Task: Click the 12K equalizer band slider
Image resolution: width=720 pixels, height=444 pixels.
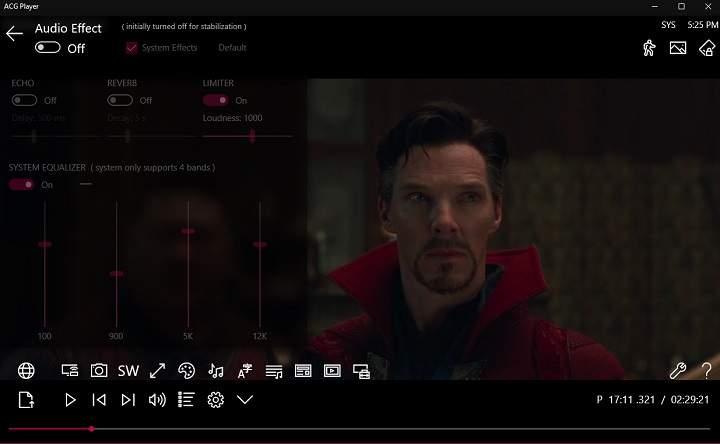Action: tap(259, 264)
